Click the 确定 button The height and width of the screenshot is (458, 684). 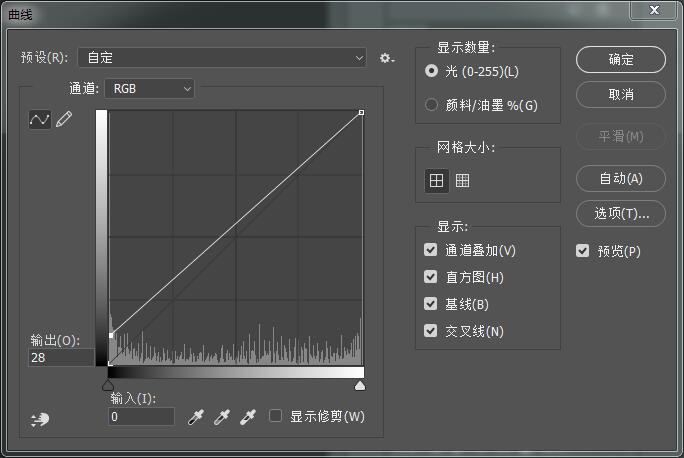pyautogui.click(x=621, y=59)
